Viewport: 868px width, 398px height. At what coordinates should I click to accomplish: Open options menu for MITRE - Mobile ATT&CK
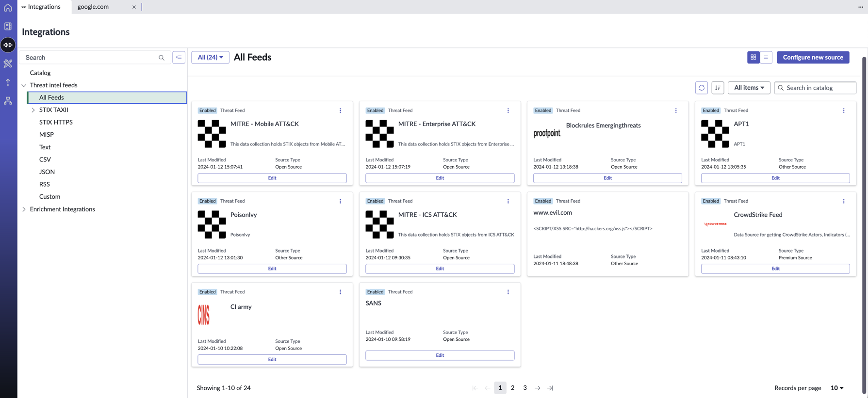341,111
